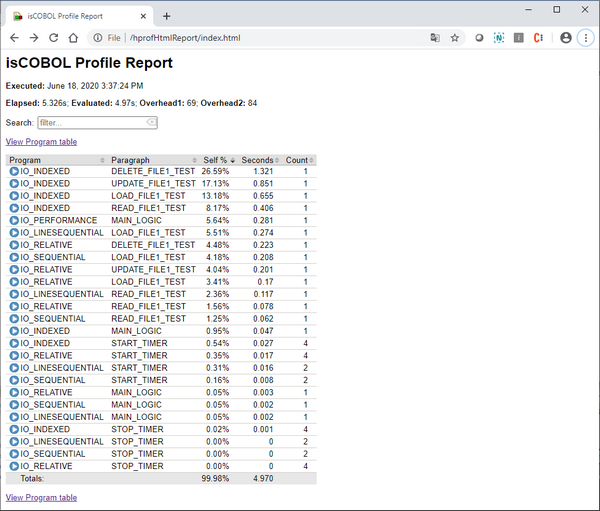
Task: Expand the IO_INDEXED STOP_TIMER row arrow
Action: pos(14,429)
